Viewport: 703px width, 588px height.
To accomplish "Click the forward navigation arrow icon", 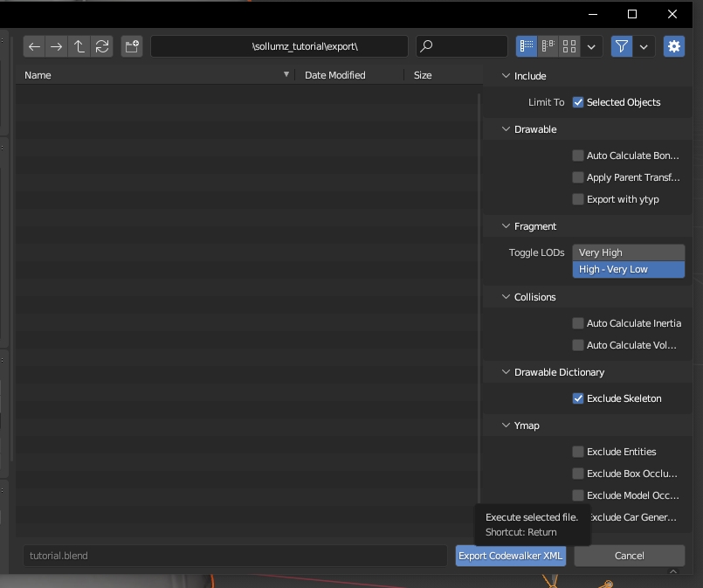I will 57,46.
